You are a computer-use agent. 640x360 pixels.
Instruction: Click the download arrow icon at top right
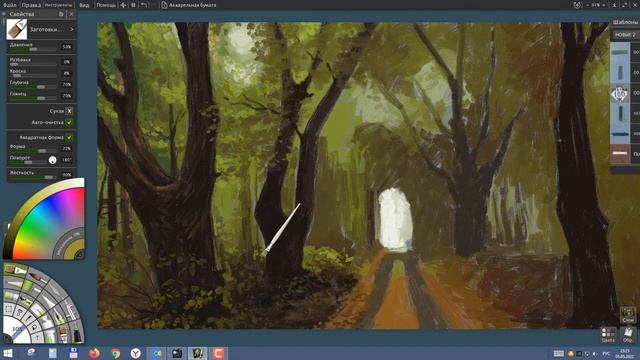[614, 5]
